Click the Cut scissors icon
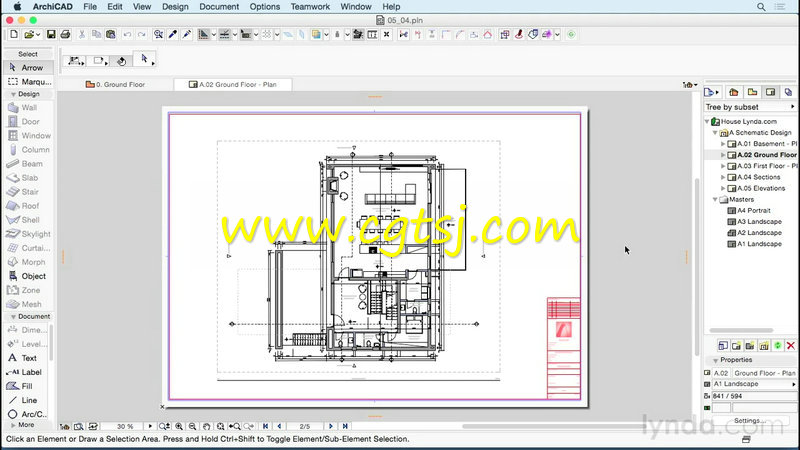The width and height of the screenshot is (800, 450). coord(82,35)
